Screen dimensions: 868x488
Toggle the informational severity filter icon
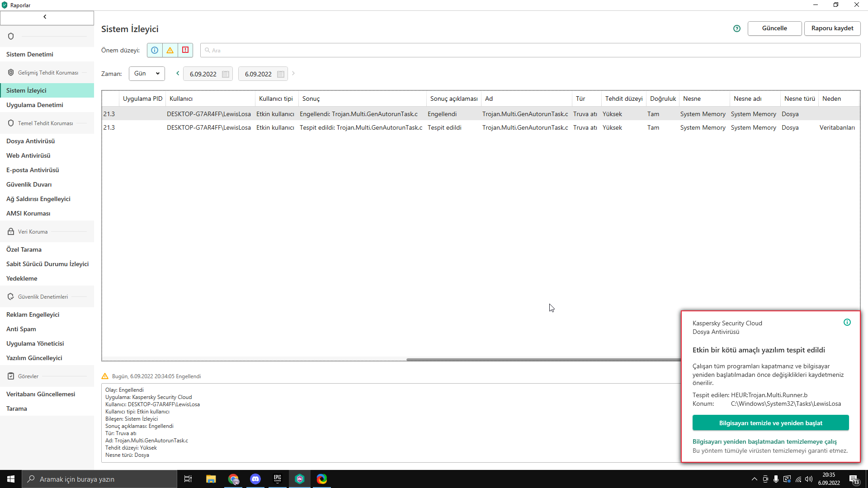[155, 50]
